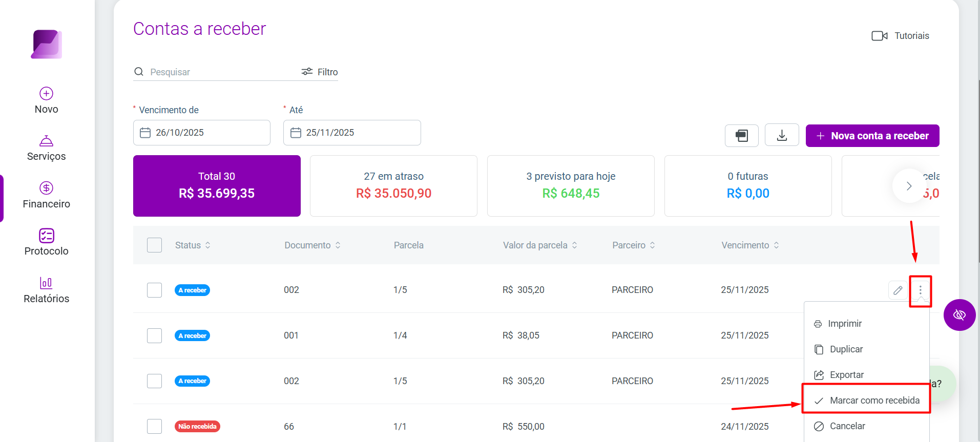The width and height of the screenshot is (980, 442).
Task: Open Tutoriais video camera link
Action: [x=900, y=36]
